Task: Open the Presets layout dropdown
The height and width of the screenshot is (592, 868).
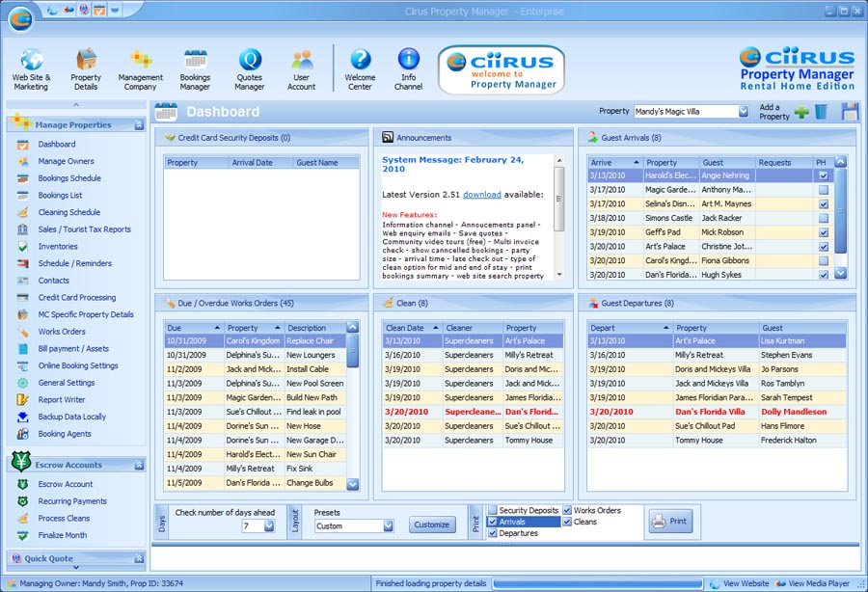Action: pyautogui.click(x=388, y=526)
